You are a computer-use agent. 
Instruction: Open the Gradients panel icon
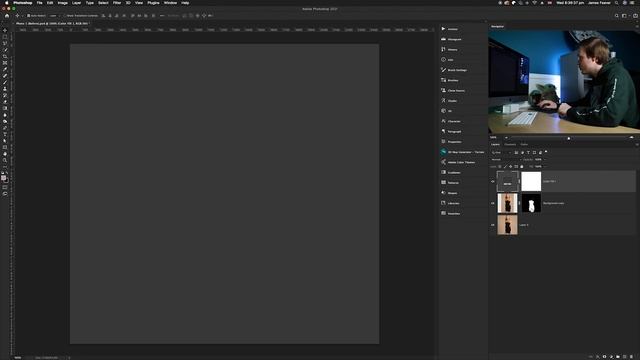pyautogui.click(x=443, y=172)
